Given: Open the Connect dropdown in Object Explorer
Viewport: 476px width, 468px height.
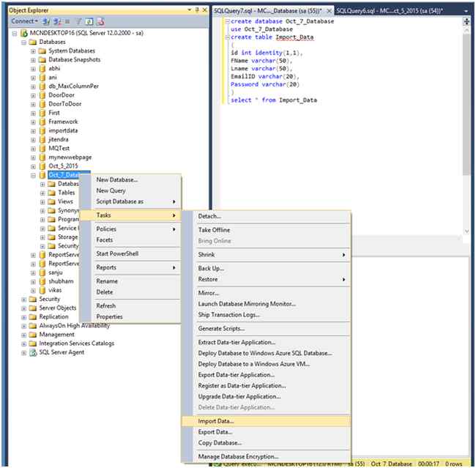Looking at the screenshot, I should coord(24,21).
